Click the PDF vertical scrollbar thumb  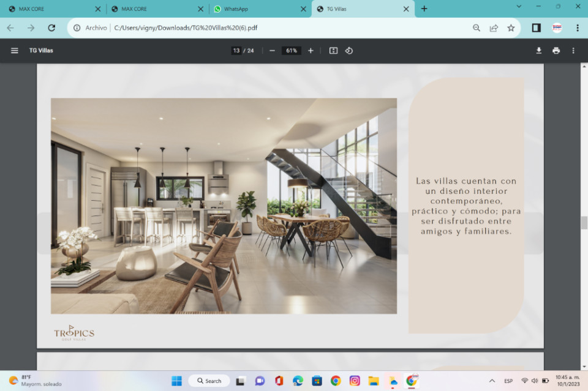pos(584,223)
